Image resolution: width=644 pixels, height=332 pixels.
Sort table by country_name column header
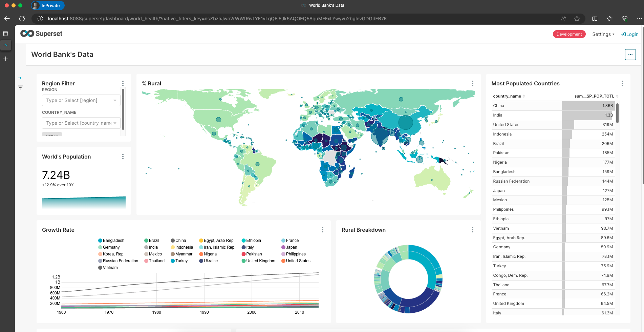(x=507, y=96)
